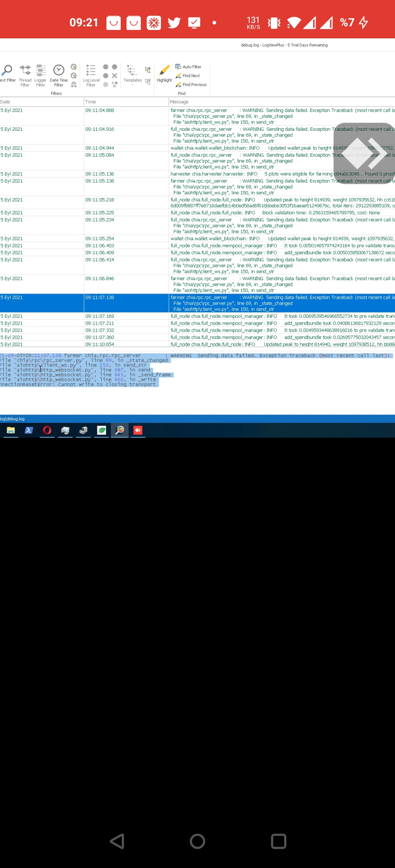The height and width of the screenshot is (868, 395).
Task: Switch to LogViewPlus in the taskbar
Action: click(x=120, y=430)
